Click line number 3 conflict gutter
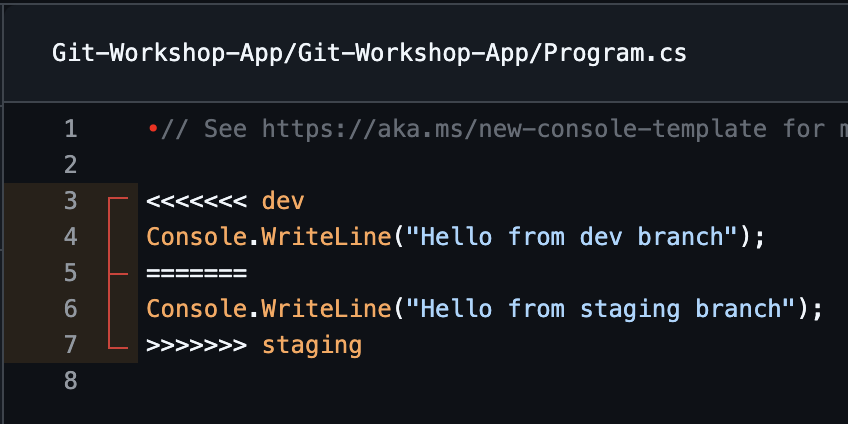 tap(71, 201)
